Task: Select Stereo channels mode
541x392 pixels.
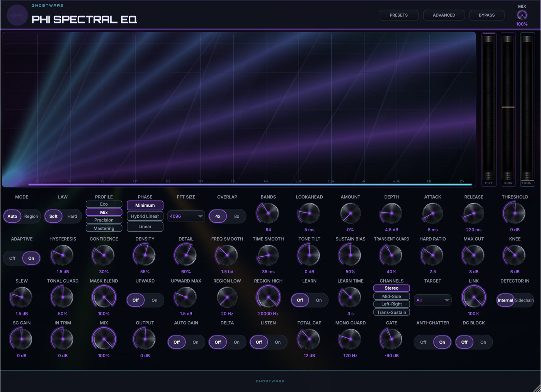Action: click(391, 288)
